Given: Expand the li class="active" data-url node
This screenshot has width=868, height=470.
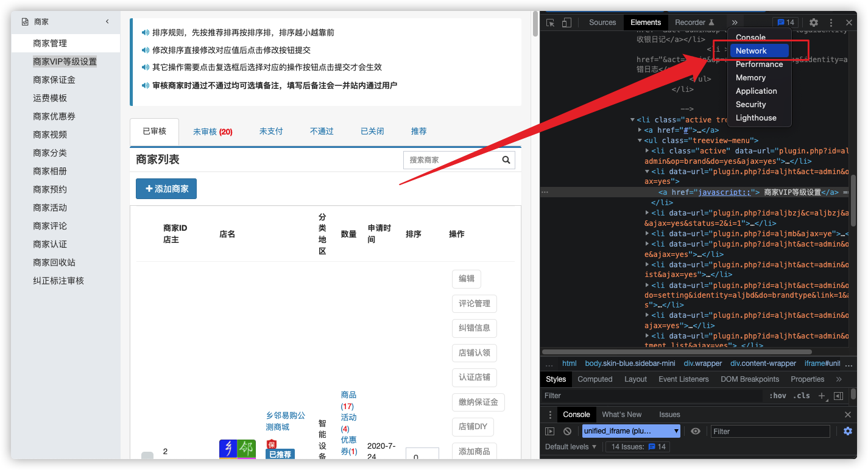Looking at the screenshot, I should tap(647, 150).
